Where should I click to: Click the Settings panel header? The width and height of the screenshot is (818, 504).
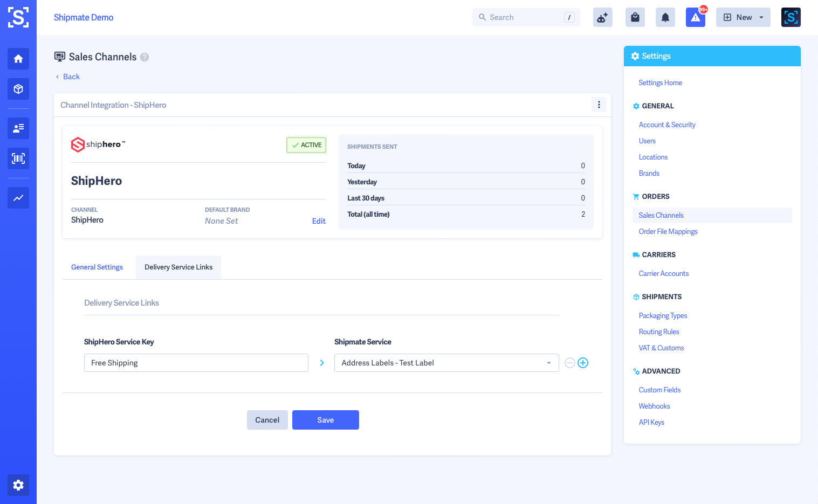point(712,56)
